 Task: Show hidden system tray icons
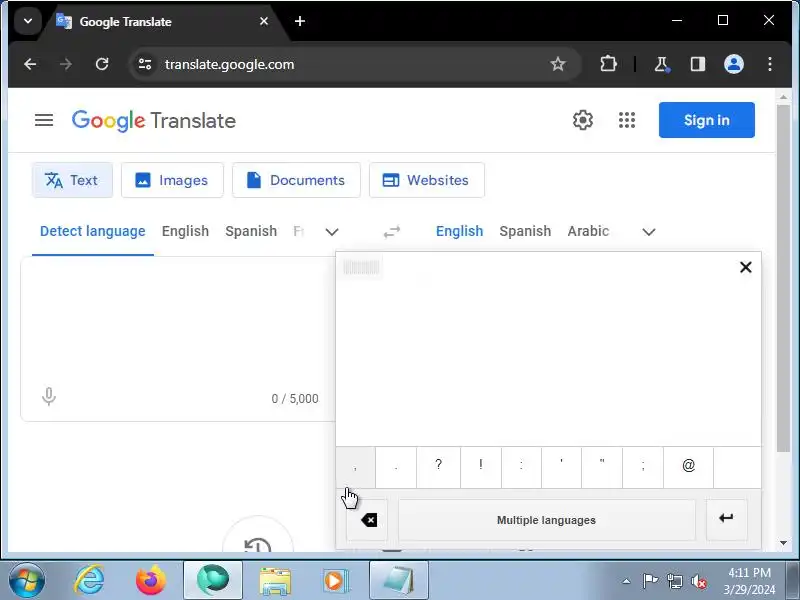tap(627, 581)
